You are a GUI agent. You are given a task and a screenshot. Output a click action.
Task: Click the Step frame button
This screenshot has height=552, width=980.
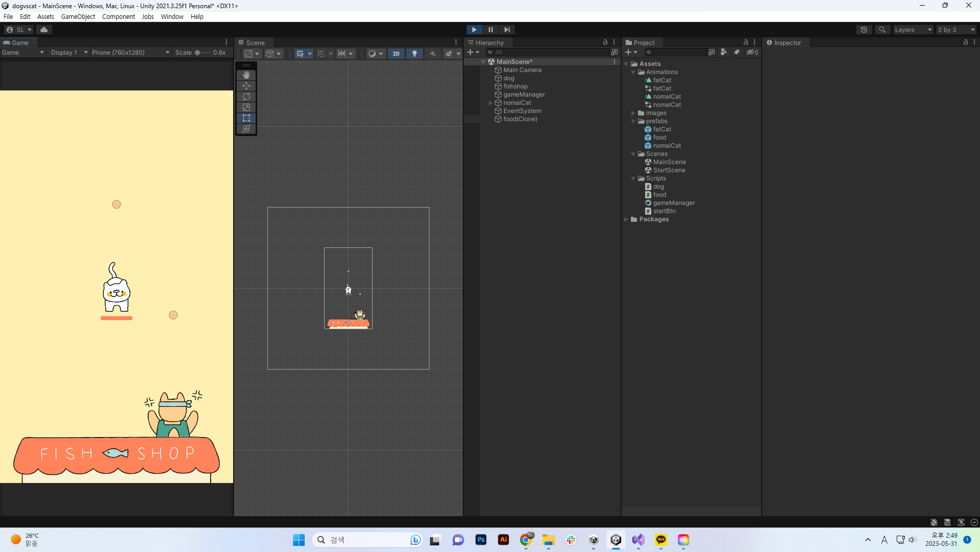(x=507, y=30)
